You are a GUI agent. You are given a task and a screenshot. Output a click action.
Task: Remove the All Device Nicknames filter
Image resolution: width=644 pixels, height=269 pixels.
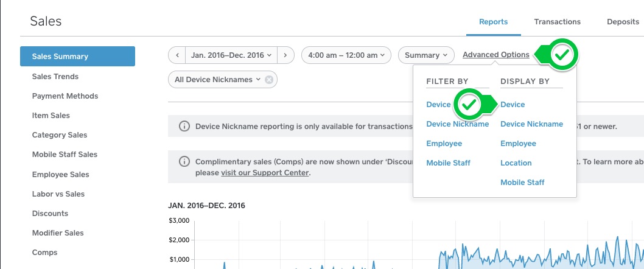click(x=269, y=80)
